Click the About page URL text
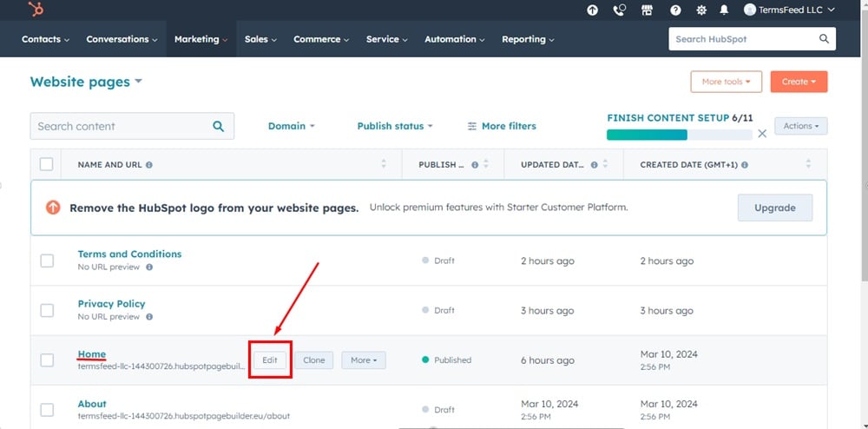Viewport: 868px width, 429px height. (x=184, y=416)
